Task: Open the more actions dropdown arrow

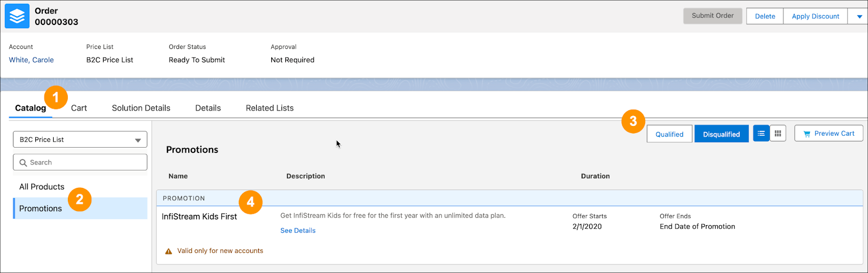Action: [859, 16]
